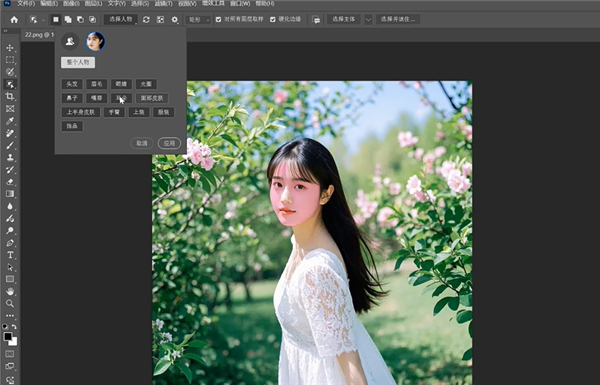Select the Hand tool
The height and width of the screenshot is (385, 600).
pyautogui.click(x=10, y=291)
